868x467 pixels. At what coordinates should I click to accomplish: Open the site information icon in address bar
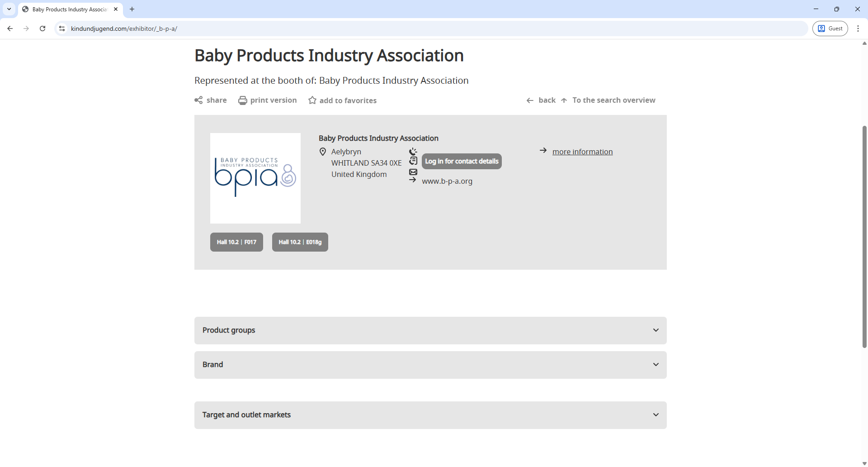(62, 29)
